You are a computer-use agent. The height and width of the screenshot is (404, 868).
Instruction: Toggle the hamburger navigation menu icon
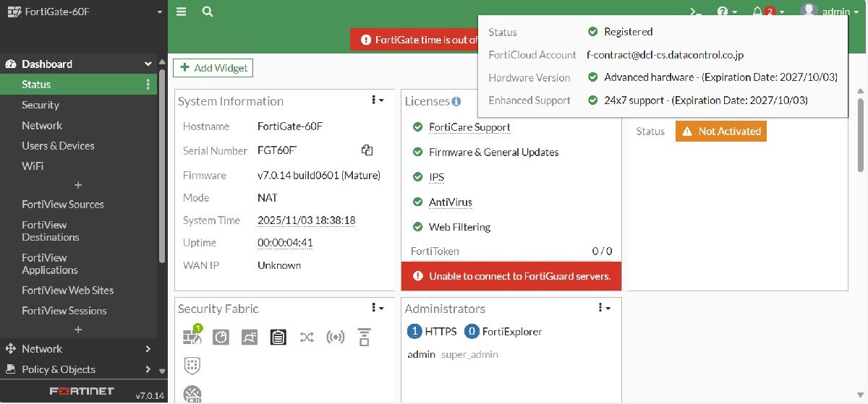click(181, 12)
